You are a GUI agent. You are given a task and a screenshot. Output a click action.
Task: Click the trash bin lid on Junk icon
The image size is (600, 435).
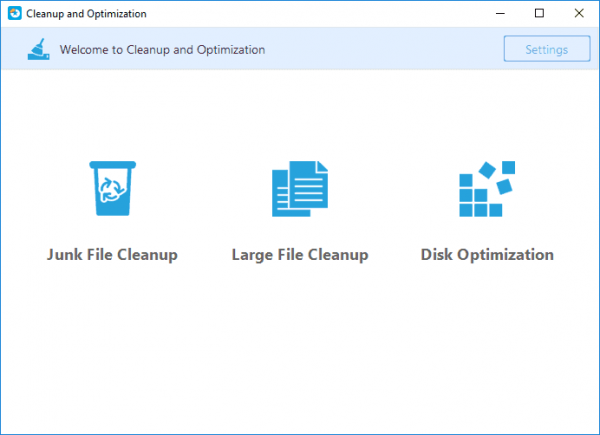tap(112, 165)
